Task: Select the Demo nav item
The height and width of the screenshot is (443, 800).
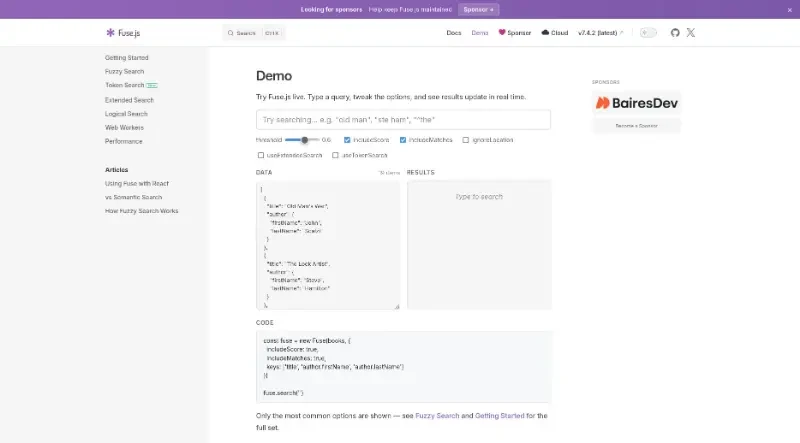Action: click(x=480, y=33)
